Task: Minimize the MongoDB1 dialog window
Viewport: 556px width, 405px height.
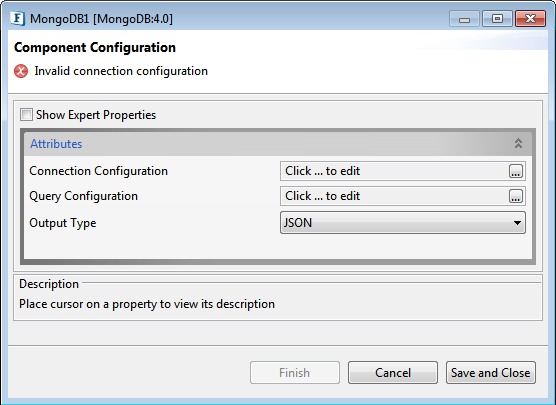Action: (464, 18)
